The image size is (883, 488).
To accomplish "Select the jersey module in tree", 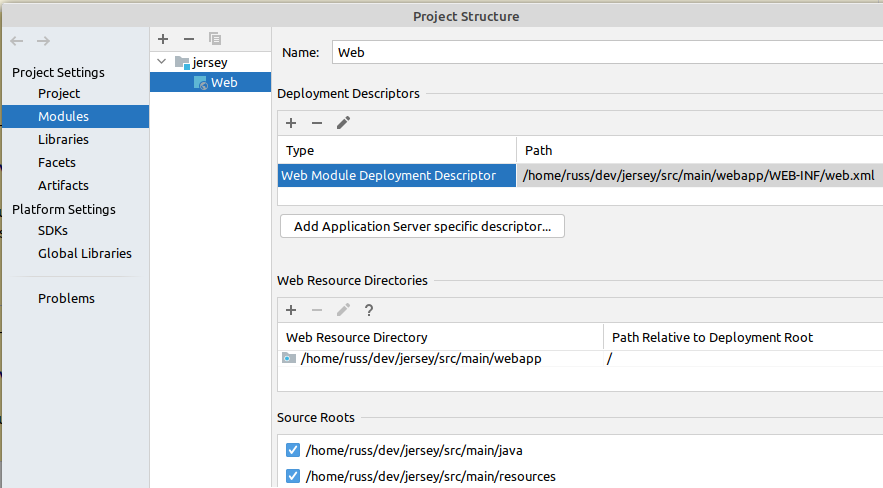I will tap(211, 62).
